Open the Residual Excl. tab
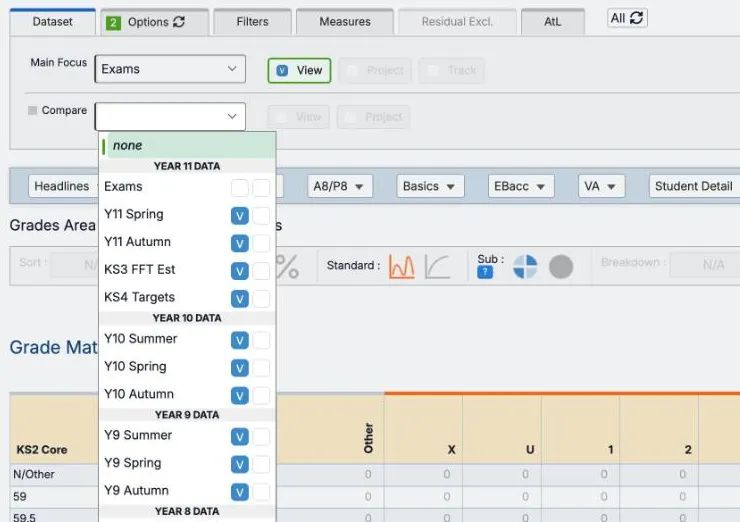 pyautogui.click(x=457, y=22)
